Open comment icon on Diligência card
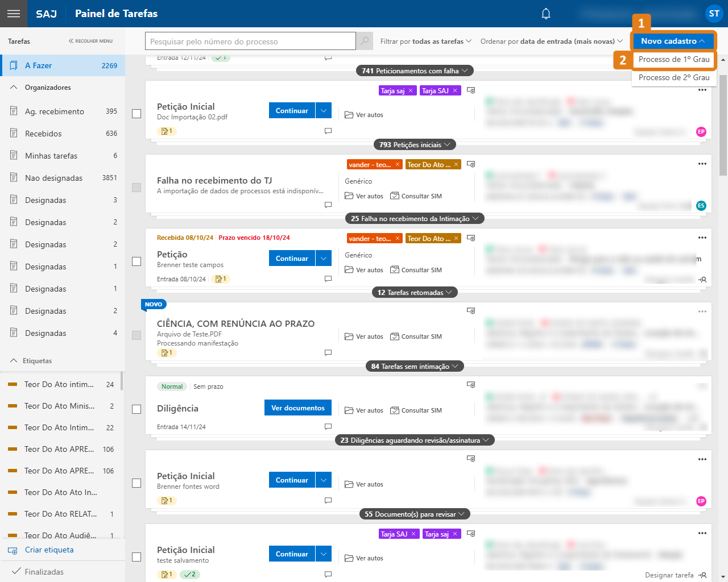 pos(328,426)
